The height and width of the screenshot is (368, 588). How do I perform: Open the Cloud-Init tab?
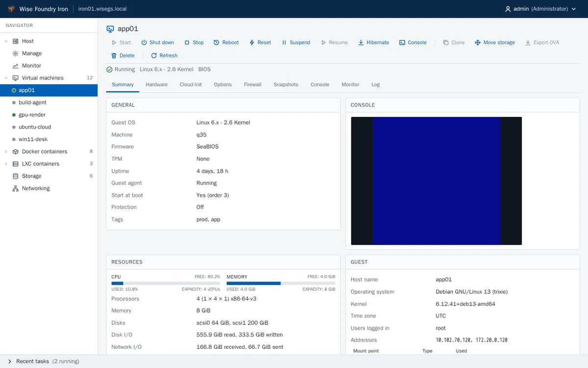click(x=191, y=85)
